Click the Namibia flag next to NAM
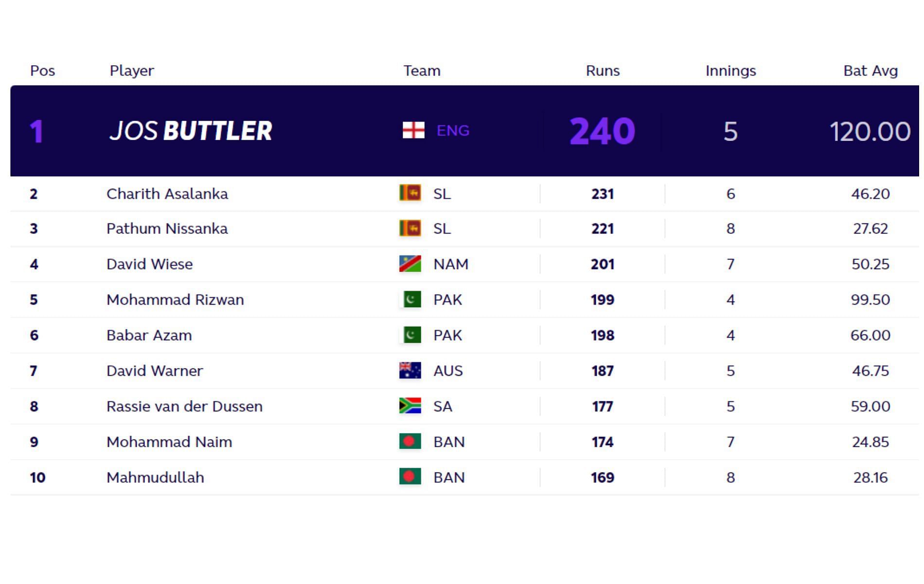Image resolution: width=924 pixels, height=584 pixels. pyautogui.click(x=410, y=263)
